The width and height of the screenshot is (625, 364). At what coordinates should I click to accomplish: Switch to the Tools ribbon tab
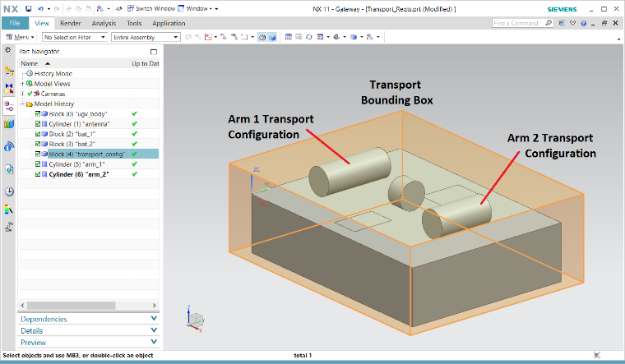(134, 23)
